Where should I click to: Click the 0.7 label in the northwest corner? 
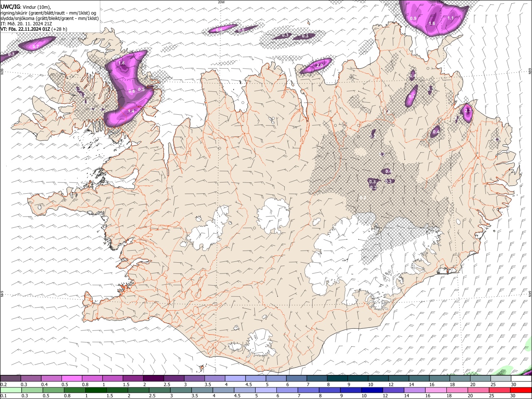pyautogui.click(x=36, y=47)
